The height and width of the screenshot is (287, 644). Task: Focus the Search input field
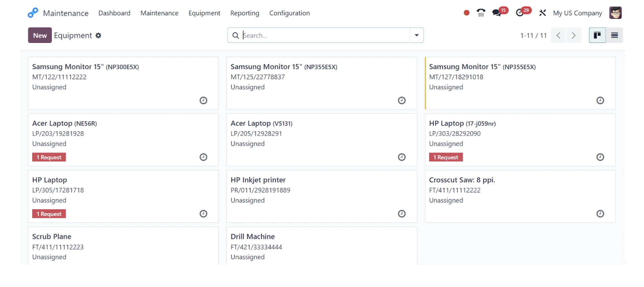(325, 35)
